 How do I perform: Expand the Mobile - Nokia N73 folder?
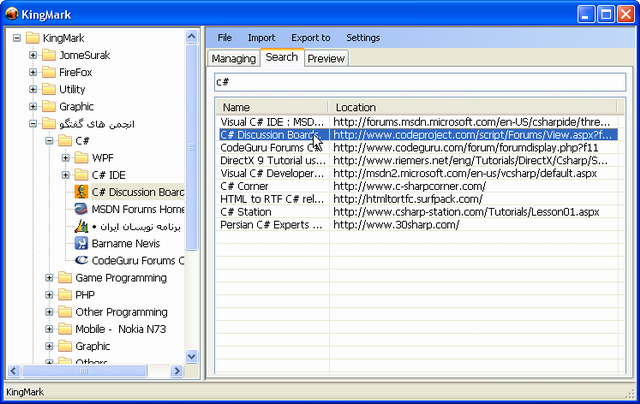[x=49, y=329]
